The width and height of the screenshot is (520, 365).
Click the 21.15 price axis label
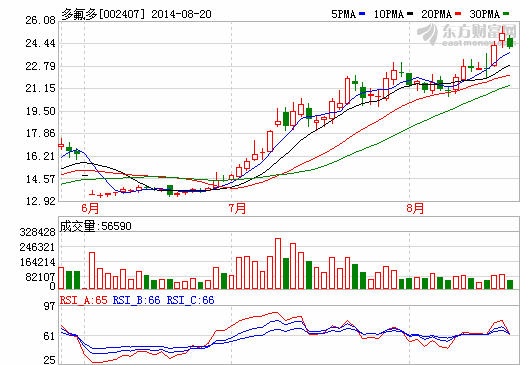[x=40, y=88]
